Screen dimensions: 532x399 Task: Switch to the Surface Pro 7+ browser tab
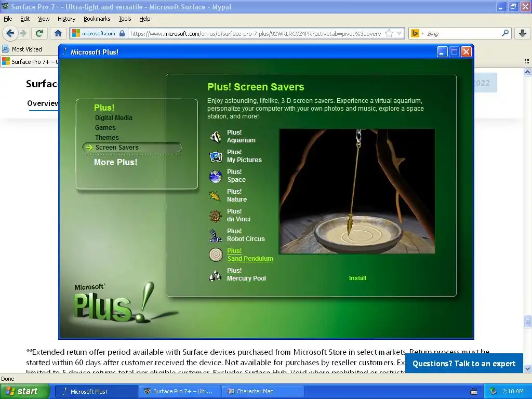(x=30, y=61)
